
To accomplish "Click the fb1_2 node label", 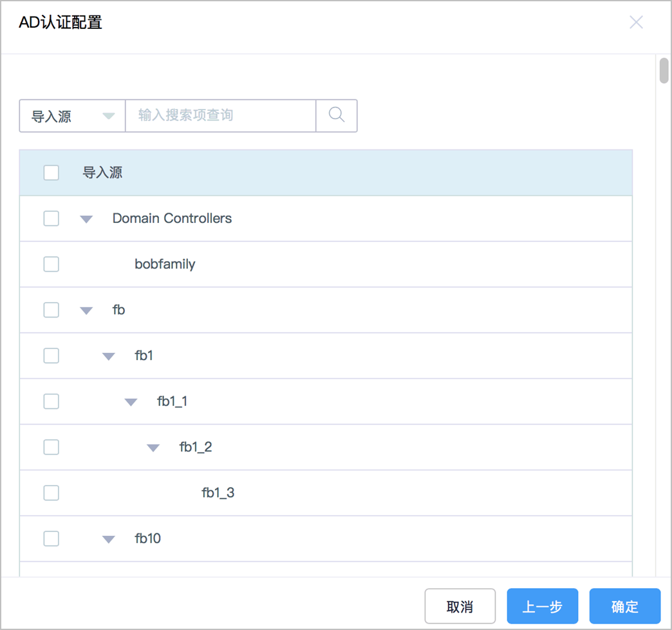I will (196, 447).
